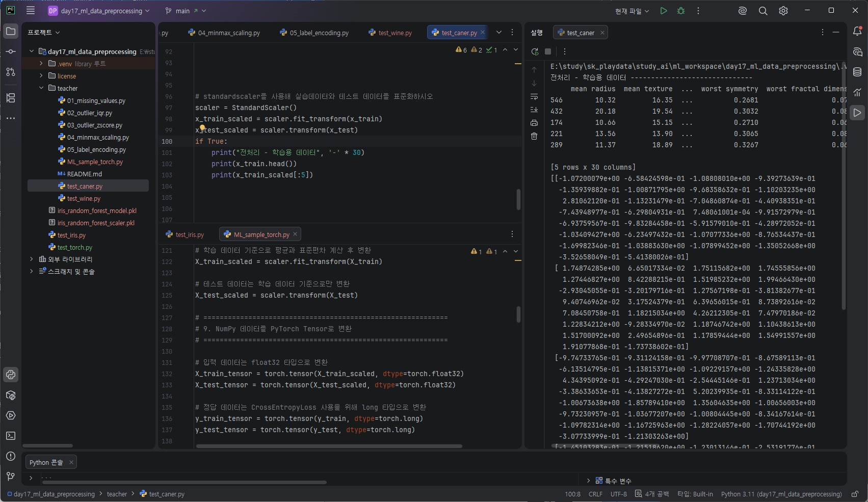The height and width of the screenshot is (502, 868).
Task: Debug the current file with bug icon
Action: (681, 11)
